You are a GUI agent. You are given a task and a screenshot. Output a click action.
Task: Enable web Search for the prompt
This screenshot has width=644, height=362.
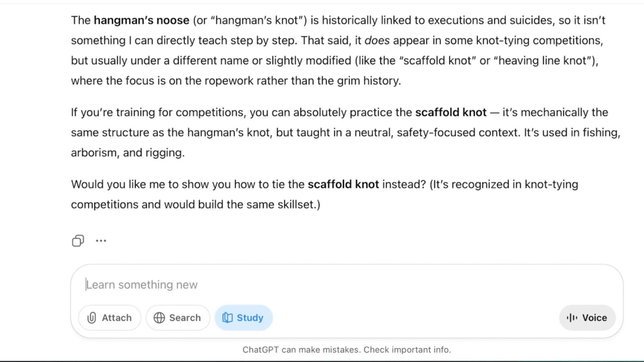177,318
